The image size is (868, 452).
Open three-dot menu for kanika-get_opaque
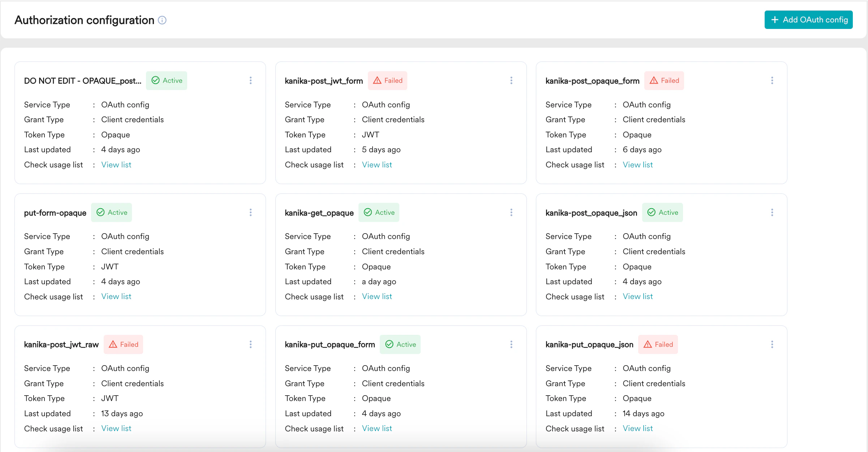pos(511,212)
